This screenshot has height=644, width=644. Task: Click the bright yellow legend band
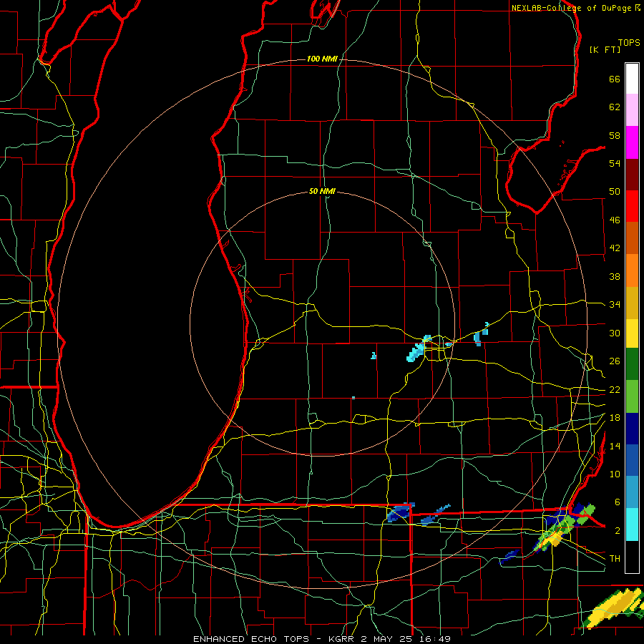[632, 333]
